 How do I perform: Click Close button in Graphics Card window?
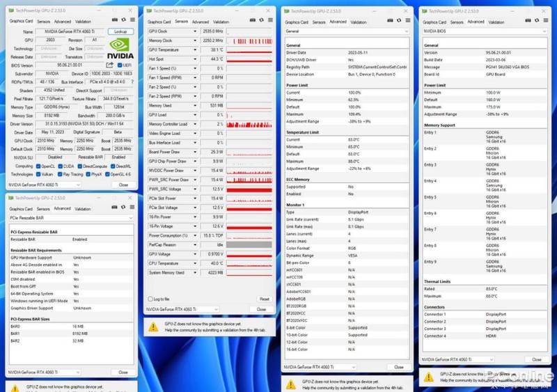click(123, 185)
